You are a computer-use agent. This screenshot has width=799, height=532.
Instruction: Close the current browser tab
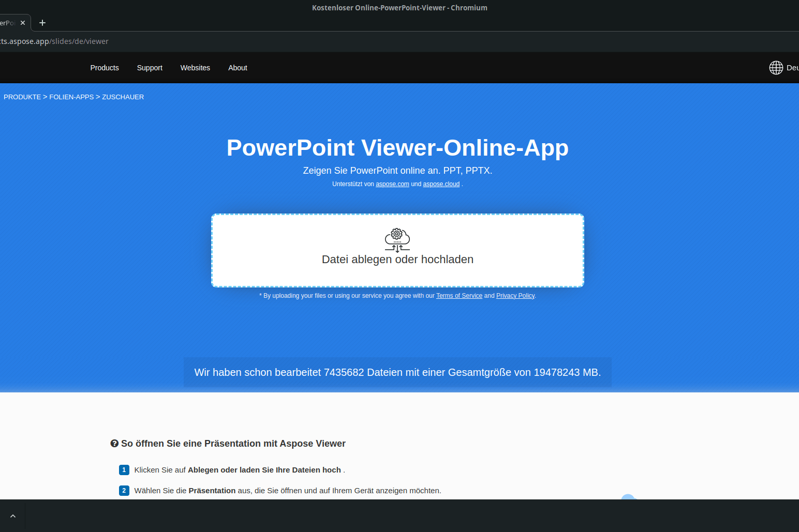(23, 23)
